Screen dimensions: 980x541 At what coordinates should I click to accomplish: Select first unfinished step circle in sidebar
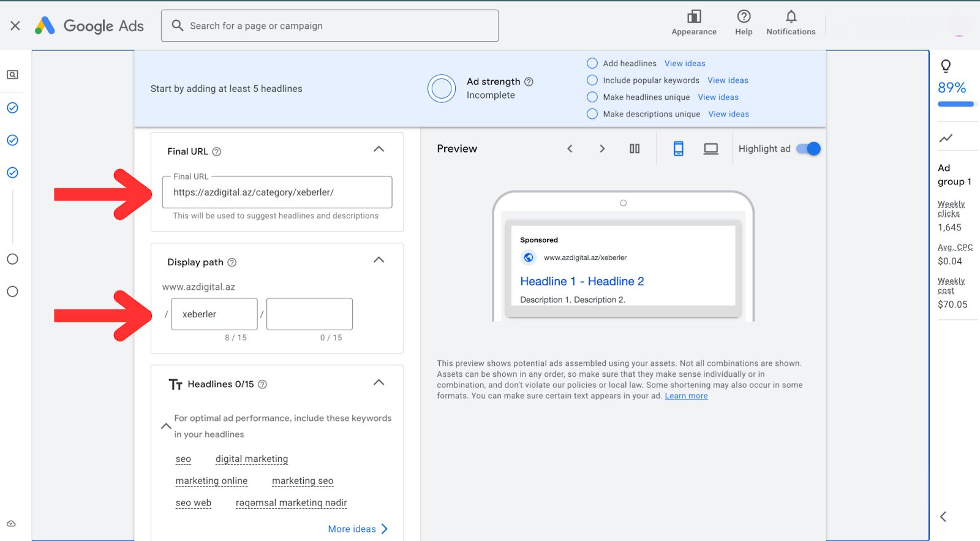[x=12, y=259]
